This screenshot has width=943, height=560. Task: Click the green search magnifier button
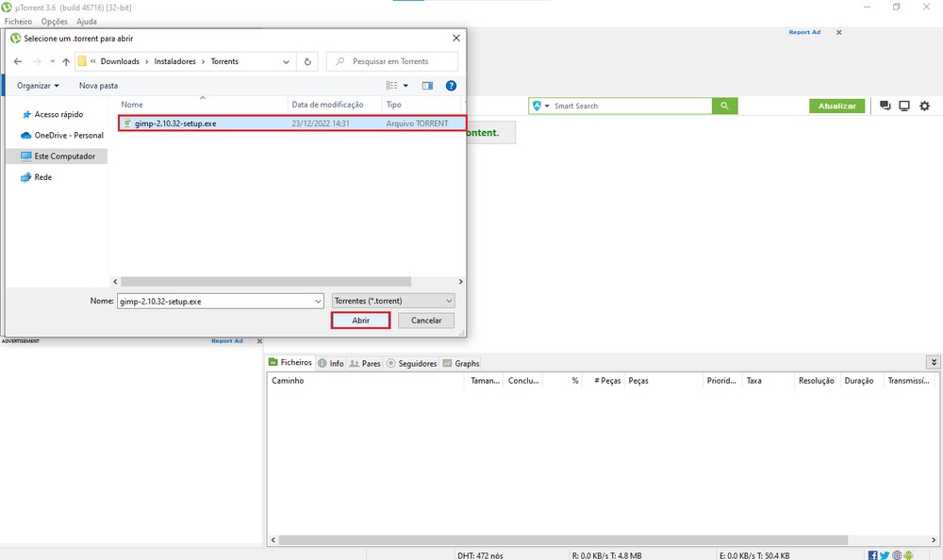[724, 106]
